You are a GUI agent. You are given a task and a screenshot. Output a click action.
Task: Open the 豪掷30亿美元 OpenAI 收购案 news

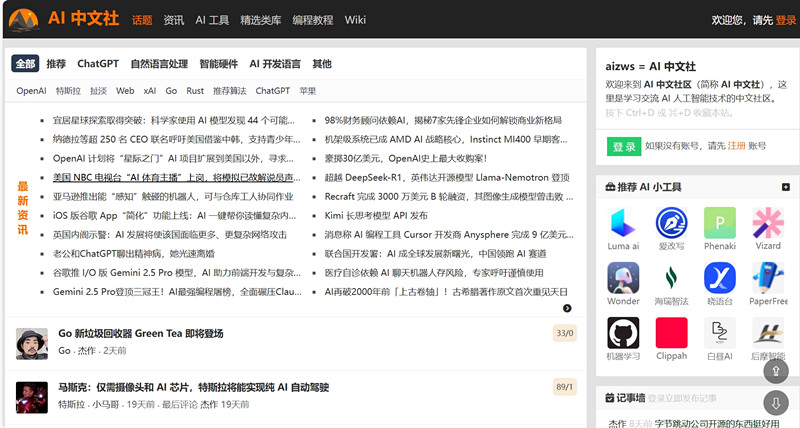tap(406, 158)
